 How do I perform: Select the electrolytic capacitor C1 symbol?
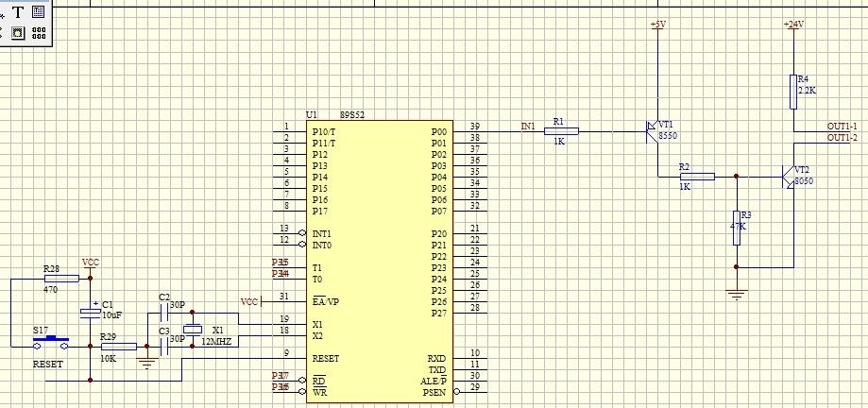point(90,313)
